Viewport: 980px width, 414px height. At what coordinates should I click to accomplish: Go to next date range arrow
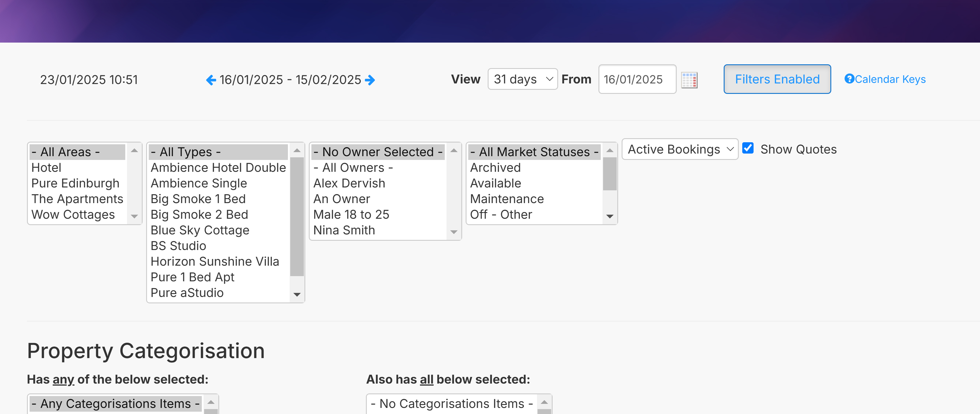[370, 80]
